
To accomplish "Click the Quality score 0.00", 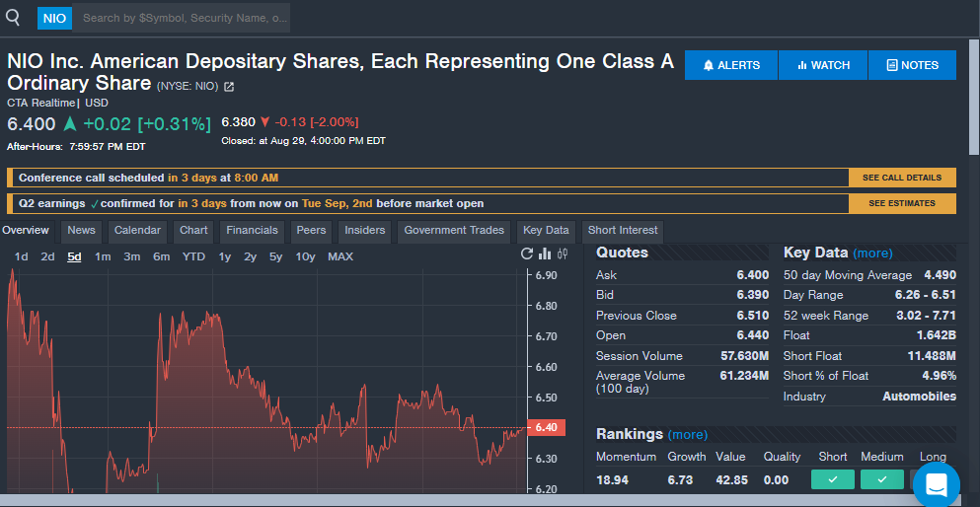I will (x=777, y=480).
